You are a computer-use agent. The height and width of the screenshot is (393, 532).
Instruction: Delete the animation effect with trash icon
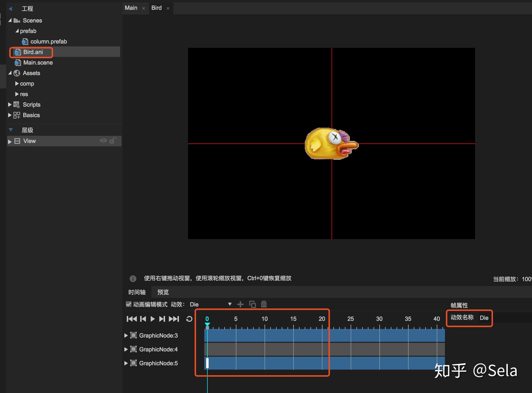click(x=264, y=304)
